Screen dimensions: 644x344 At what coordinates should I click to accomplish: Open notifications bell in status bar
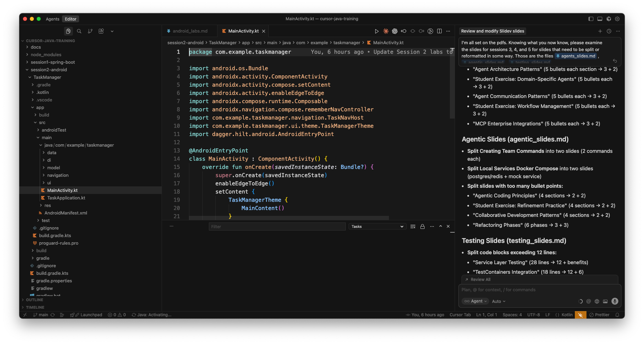617,315
